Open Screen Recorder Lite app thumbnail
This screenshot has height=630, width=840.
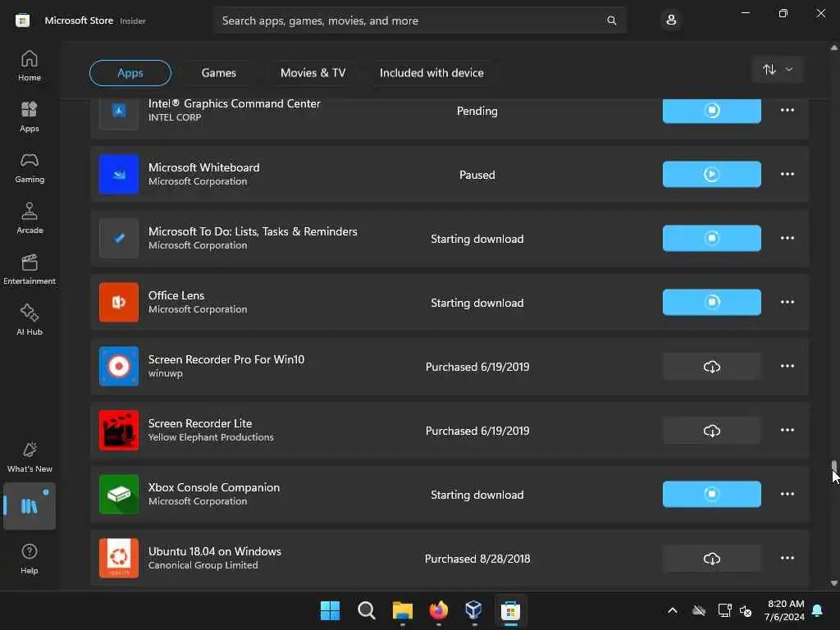(119, 430)
